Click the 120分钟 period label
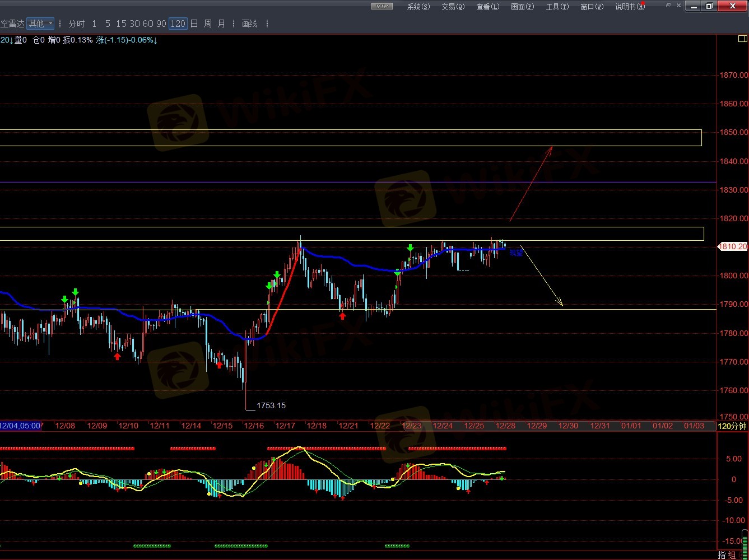This screenshot has height=560, width=749. coord(732,426)
